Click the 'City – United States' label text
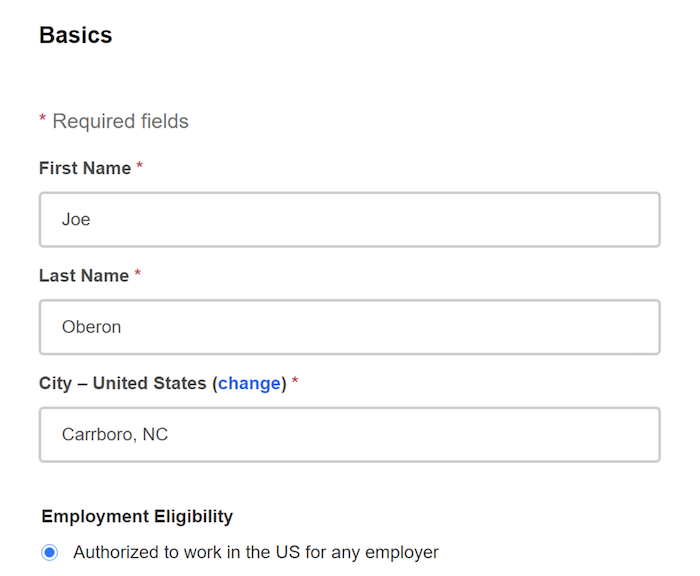Image resolution: width=700 pixels, height=576 pixels. click(x=122, y=383)
